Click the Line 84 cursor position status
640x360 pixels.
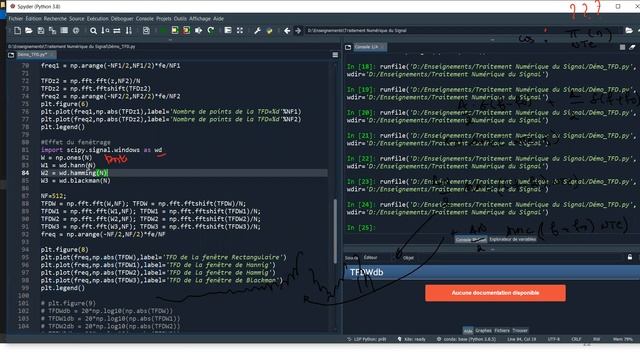(522, 340)
